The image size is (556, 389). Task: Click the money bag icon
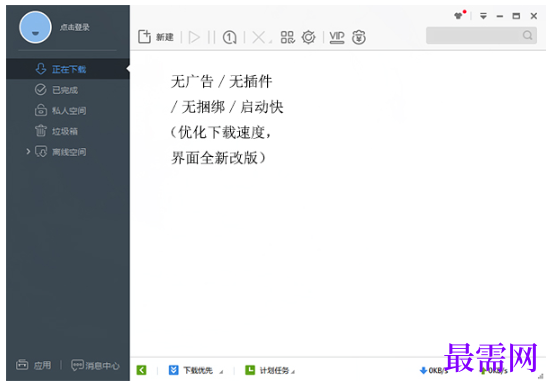pos(359,37)
